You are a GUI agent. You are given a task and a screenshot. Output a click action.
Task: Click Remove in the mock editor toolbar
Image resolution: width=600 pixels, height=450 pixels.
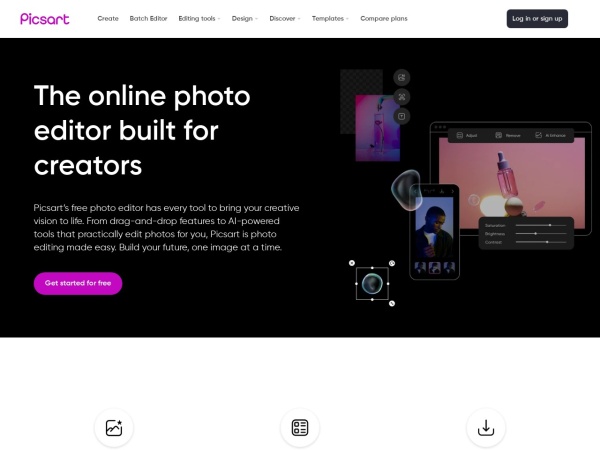508,135
